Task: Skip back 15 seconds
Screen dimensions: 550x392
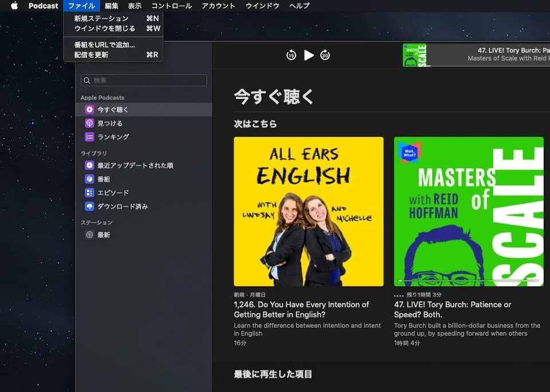Action: pyautogui.click(x=291, y=55)
